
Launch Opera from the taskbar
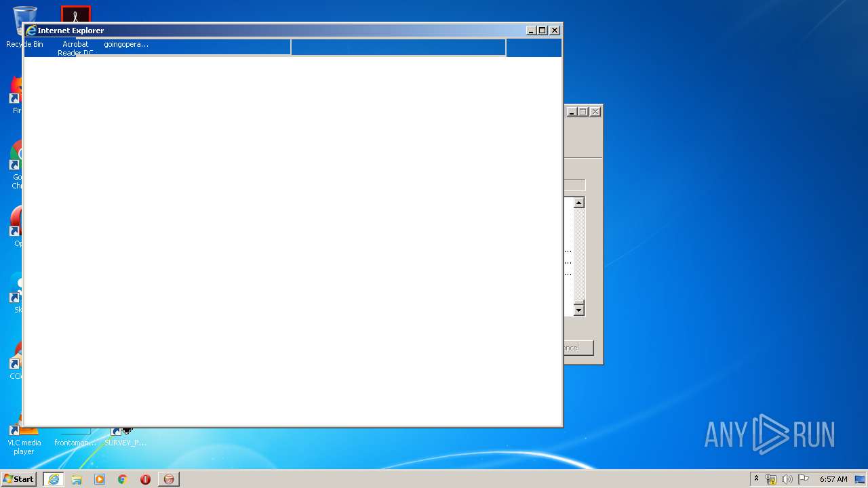[145, 479]
